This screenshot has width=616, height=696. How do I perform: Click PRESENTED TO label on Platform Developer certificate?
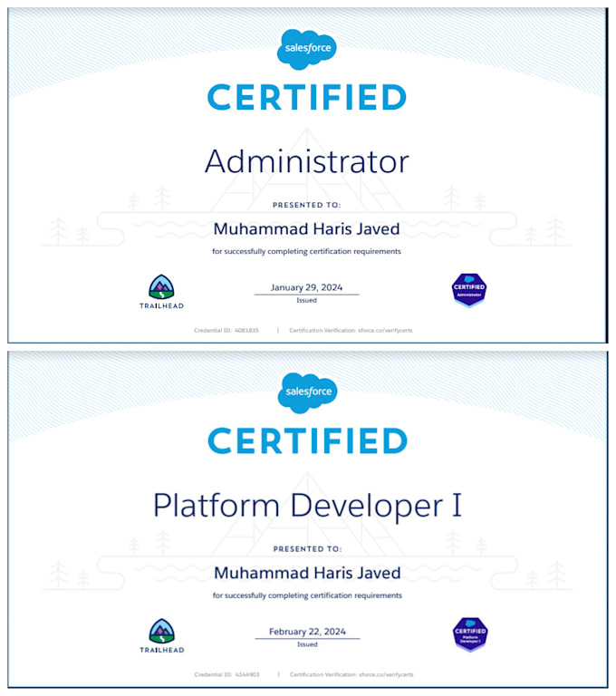308,549
